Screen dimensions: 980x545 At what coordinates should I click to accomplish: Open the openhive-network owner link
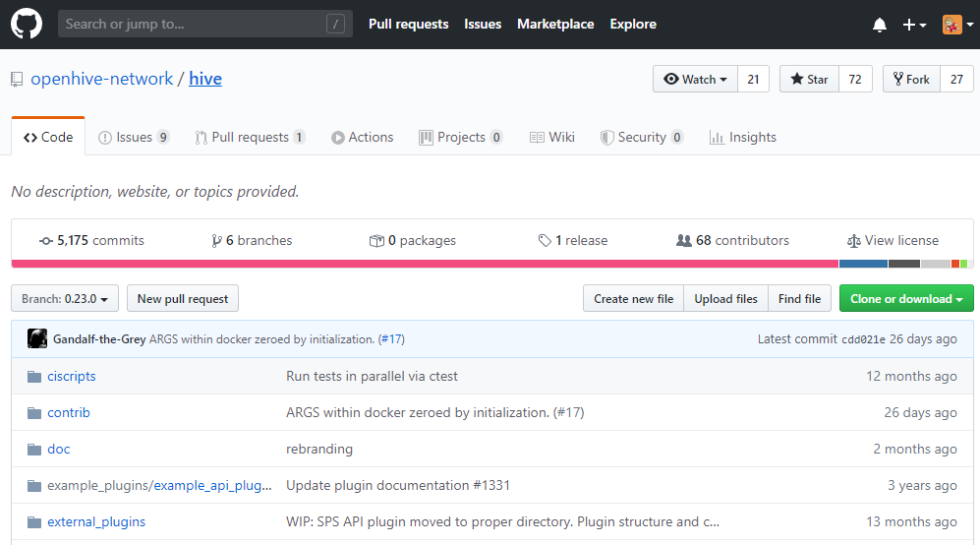point(102,79)
